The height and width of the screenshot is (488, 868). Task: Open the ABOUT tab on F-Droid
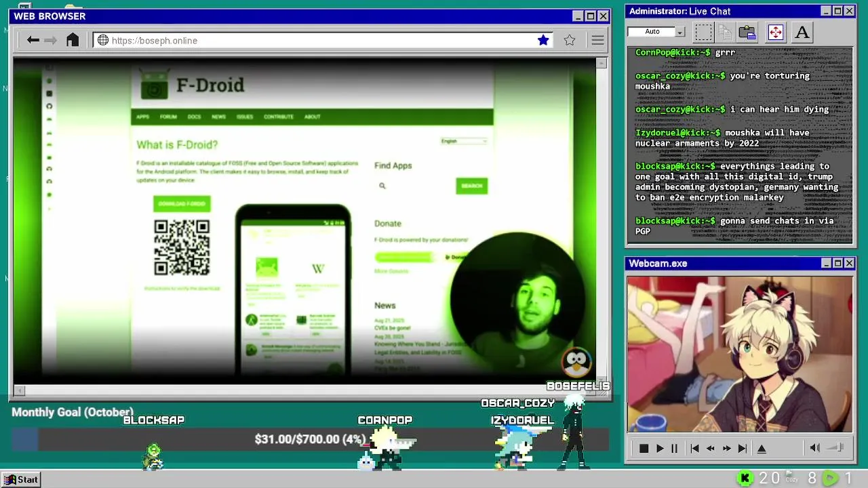(x=312, y=117)
